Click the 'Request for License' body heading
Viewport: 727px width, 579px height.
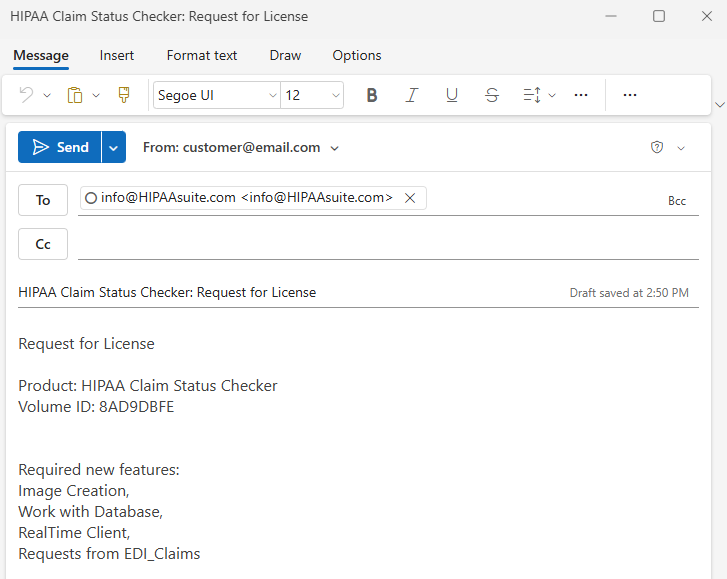point(86,344)
